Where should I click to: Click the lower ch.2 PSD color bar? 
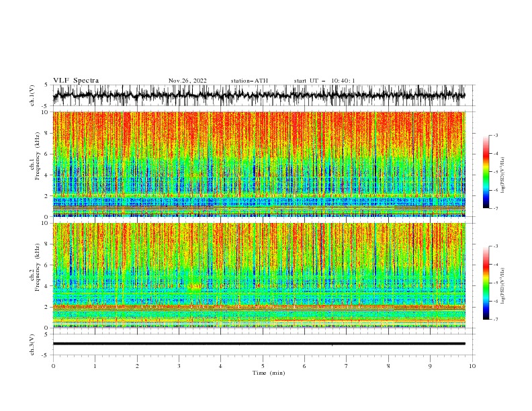486,283
